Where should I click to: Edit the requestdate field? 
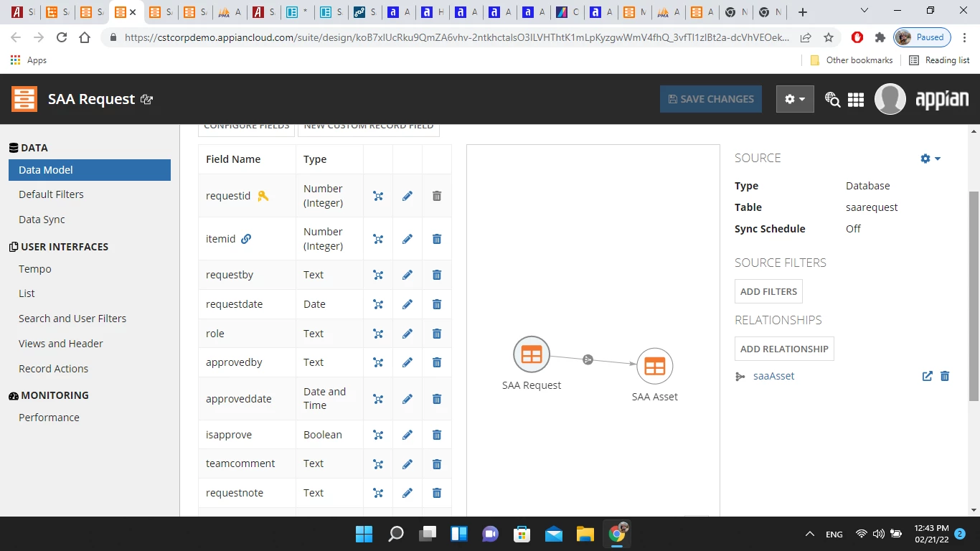[407, 304]
